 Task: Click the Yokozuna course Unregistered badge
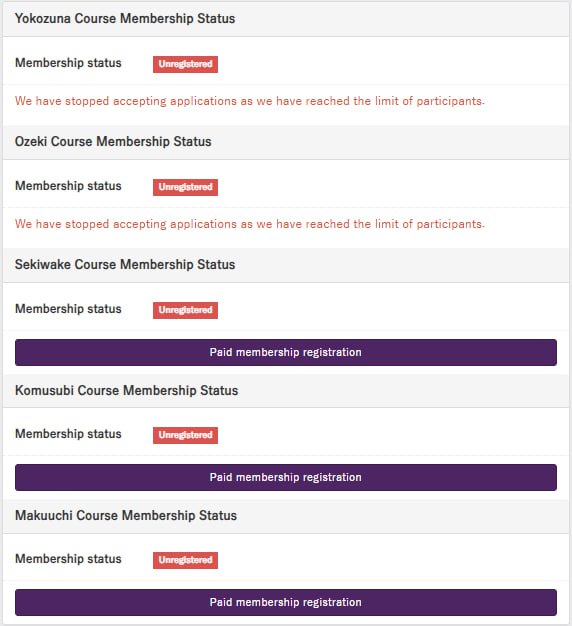(185, 64)
